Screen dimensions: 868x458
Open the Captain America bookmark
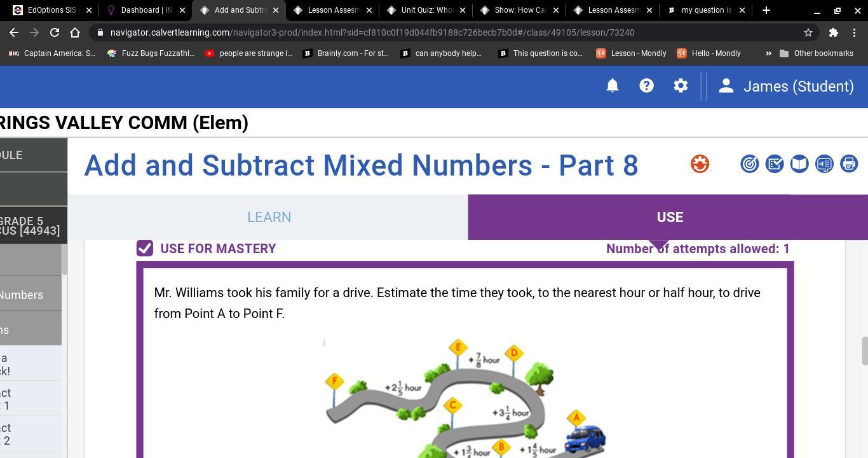click(x=52, y=53)
